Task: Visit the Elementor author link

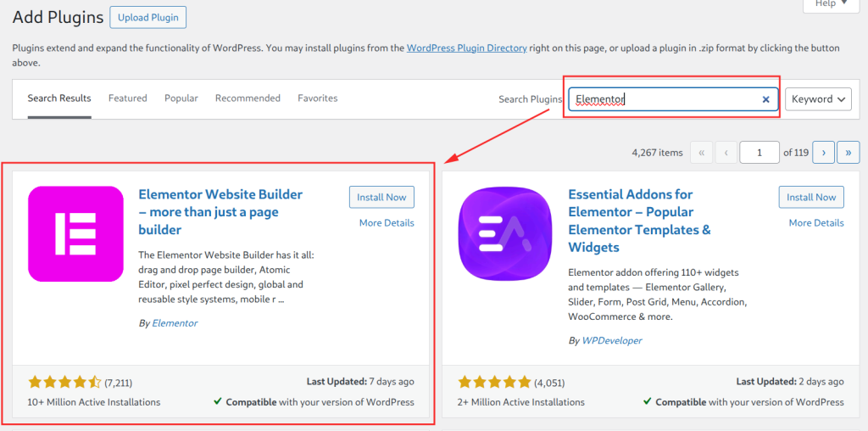Action: pos(175,323)
